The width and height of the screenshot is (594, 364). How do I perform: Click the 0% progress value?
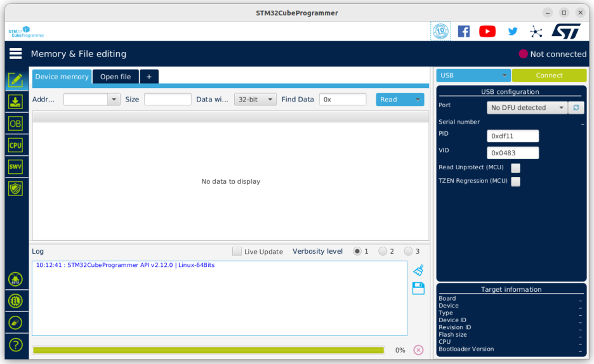click(400, 351)
